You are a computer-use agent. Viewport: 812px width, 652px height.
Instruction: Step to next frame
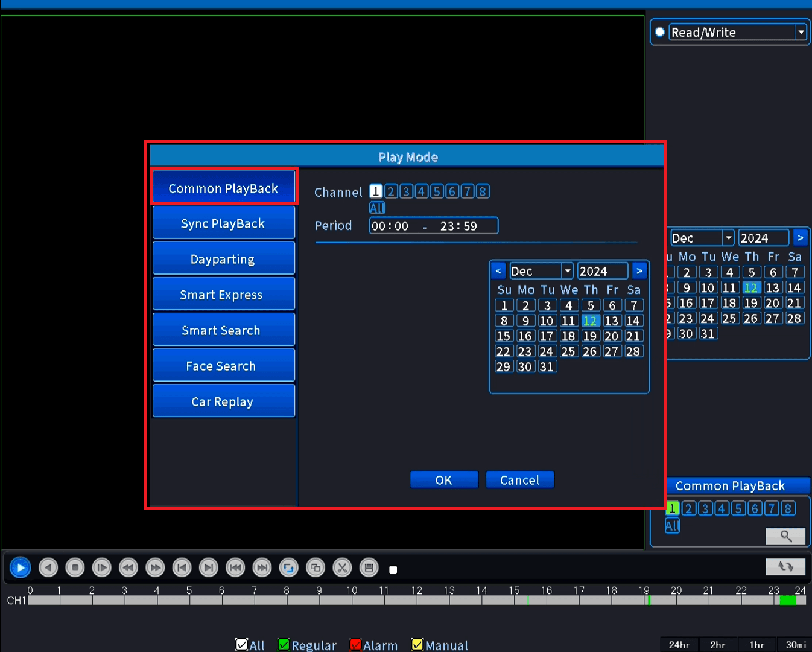208,567
